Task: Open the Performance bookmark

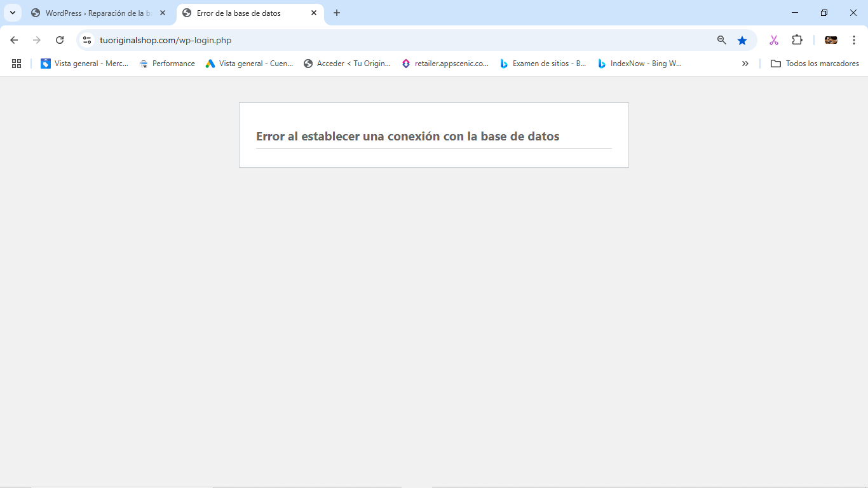Action: click(167, 64)
